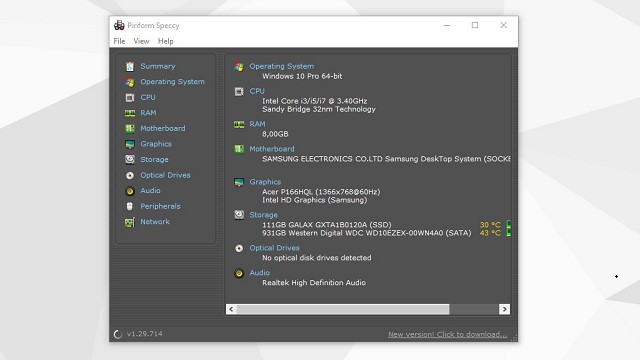
Task: Click the horizontal scrollbar thumb
Action: tap(343, 309)
